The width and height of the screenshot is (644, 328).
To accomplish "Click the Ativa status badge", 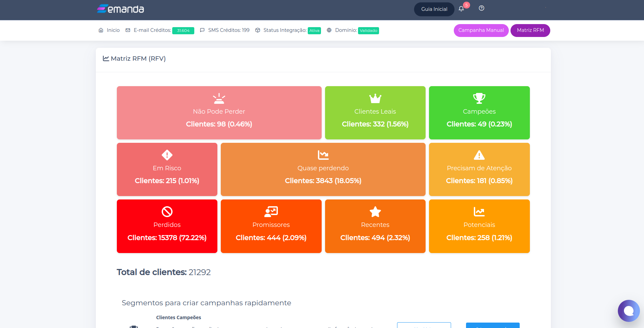I will pos(314,31).
